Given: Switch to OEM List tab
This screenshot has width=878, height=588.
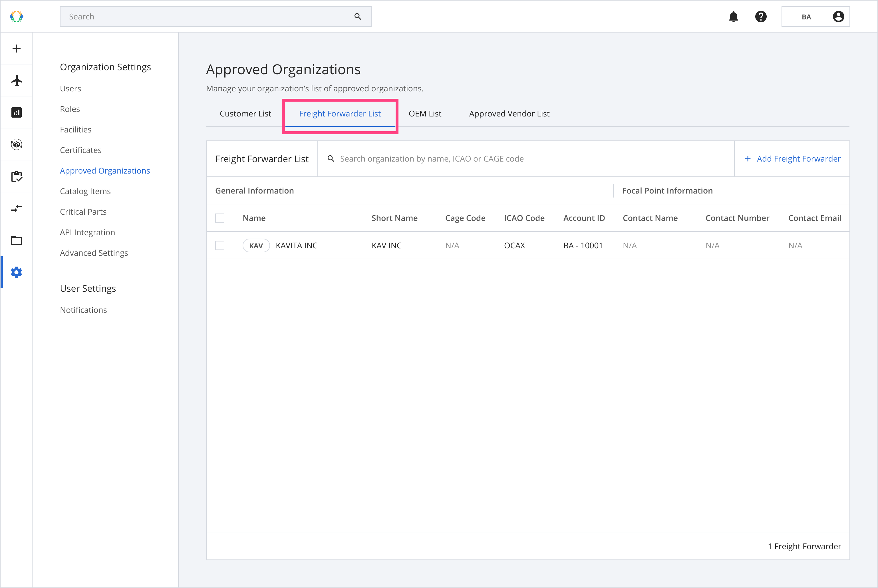Looking at the screenshot, I should coord(425,114).
